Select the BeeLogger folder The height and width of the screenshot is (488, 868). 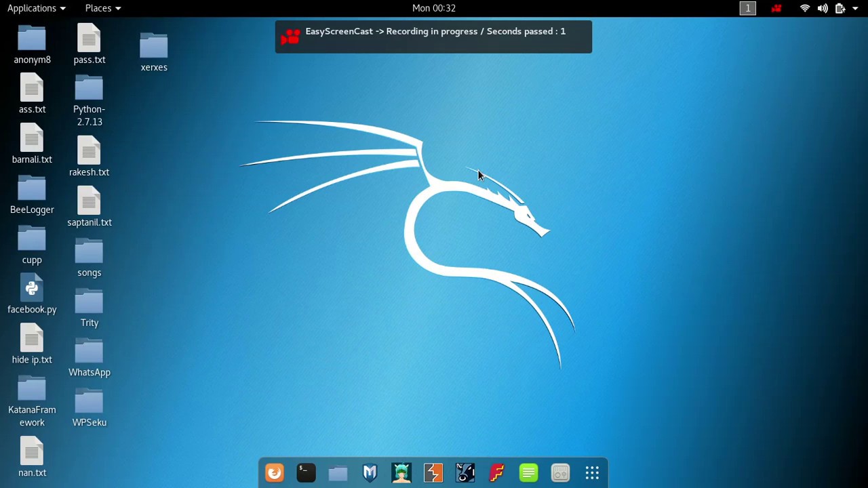tap(32, 195)
